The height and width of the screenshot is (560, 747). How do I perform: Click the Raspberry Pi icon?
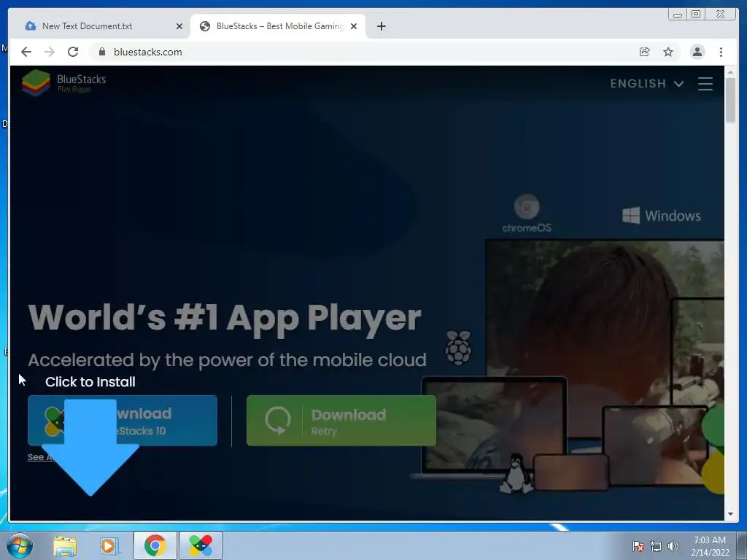pos(458,348)
